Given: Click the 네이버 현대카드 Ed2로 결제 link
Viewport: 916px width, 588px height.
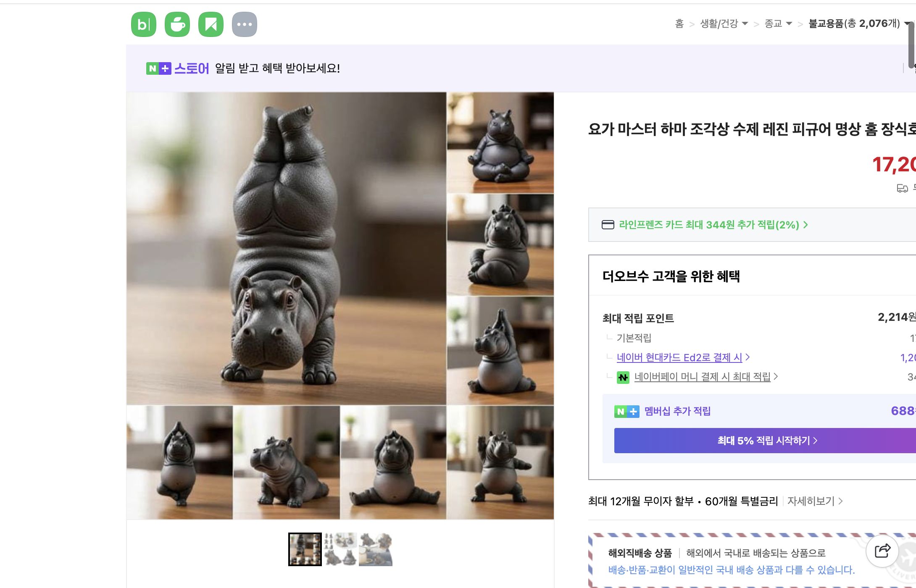Looking at the screenshot, I should pyautogui.click(x=681, y=357).
